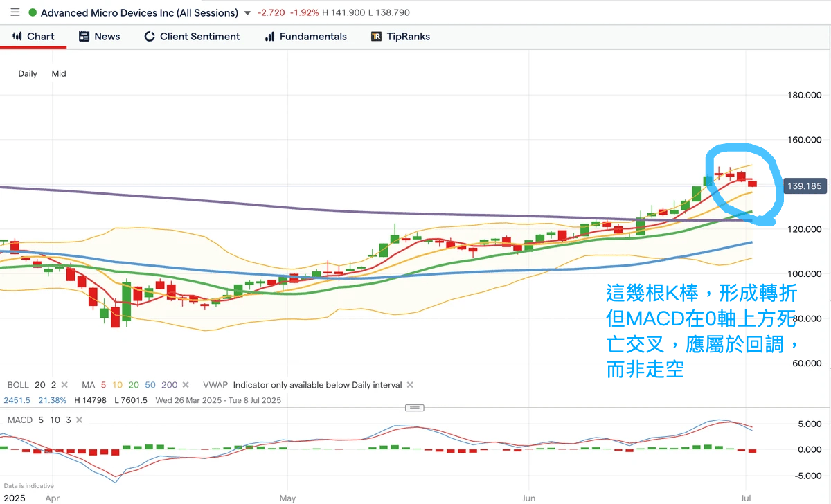Select the MA 200 period value
This screenshot has height=504, width=831.
tap(170, 385)
